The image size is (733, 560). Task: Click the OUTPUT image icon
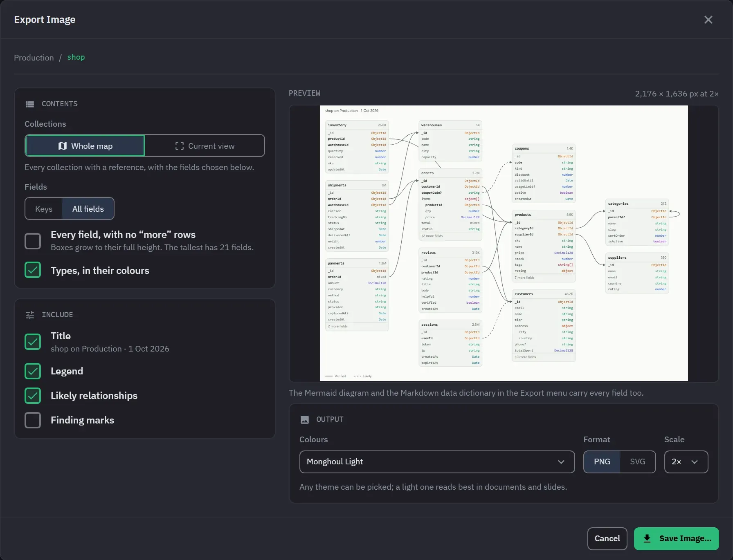pyautogui.click(x=305, y=420)
